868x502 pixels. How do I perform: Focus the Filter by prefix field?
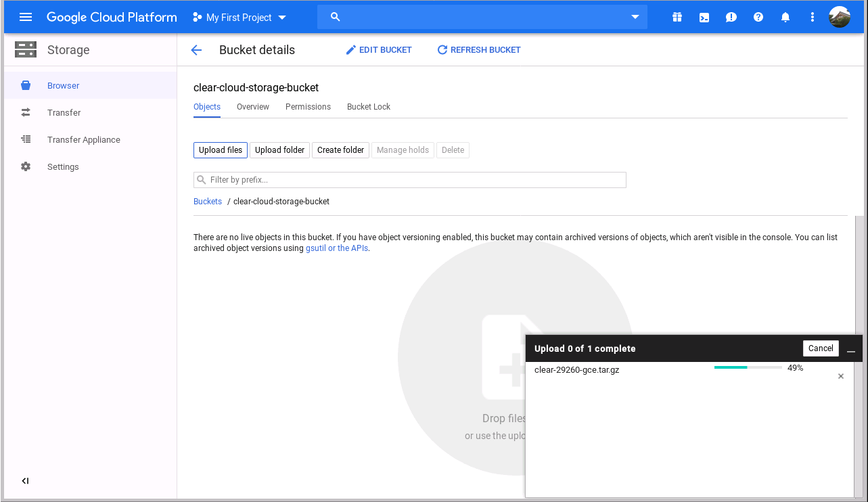[x=410, y=180]
